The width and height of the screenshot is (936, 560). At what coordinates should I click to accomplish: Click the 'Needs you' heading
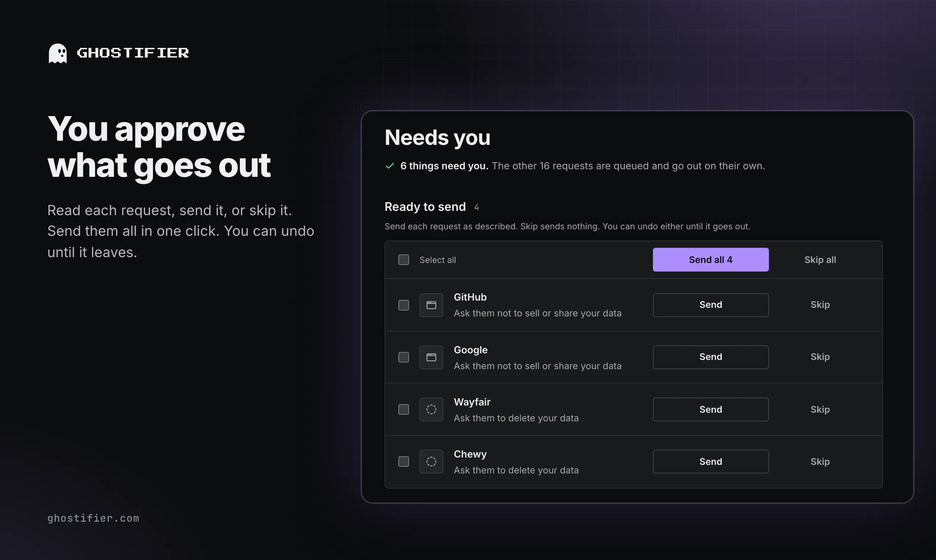coord(437,137)
